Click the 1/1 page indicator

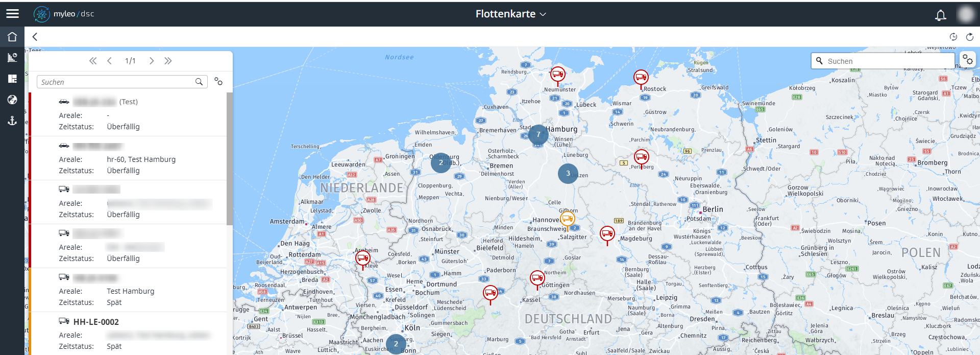pos(130,61)
